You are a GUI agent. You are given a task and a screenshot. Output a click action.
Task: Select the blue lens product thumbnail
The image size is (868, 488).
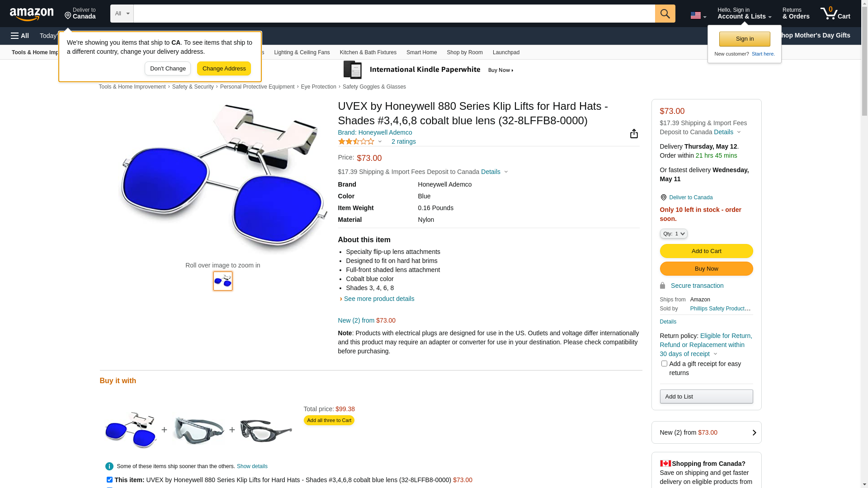[x=223, y=281]
